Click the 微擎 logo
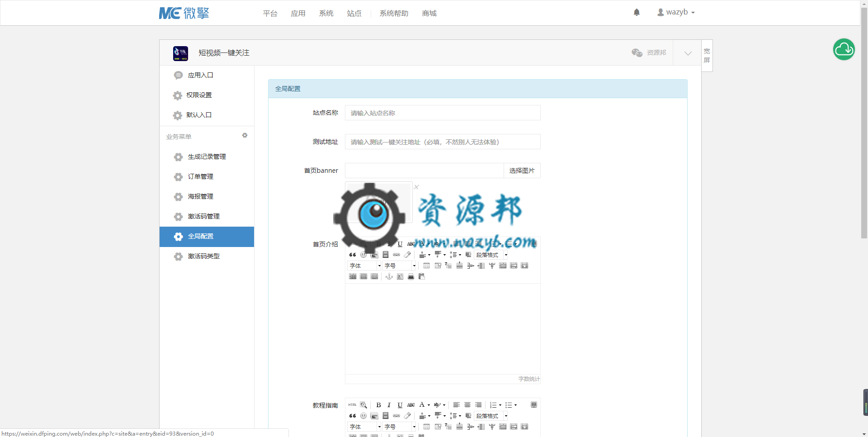 (184, 13)
